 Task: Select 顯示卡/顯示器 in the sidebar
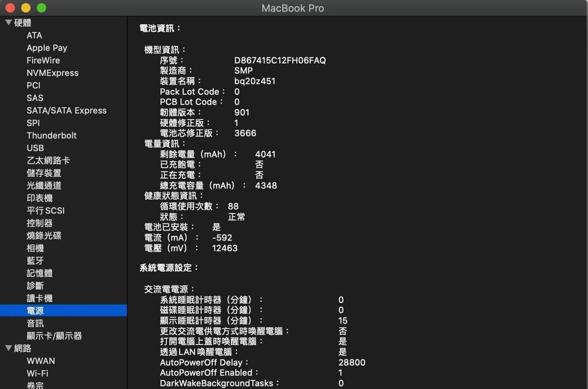click(54, 336)
